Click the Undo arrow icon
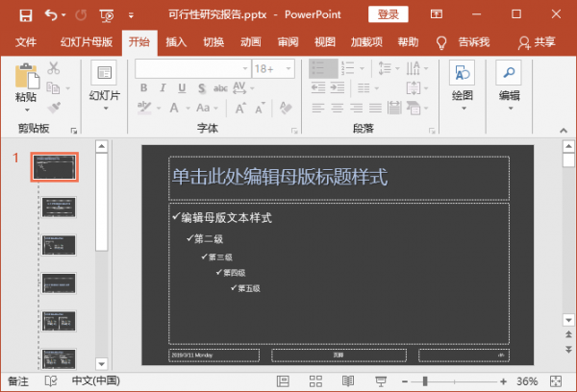The image size is (577, 392). coord(50,15)
